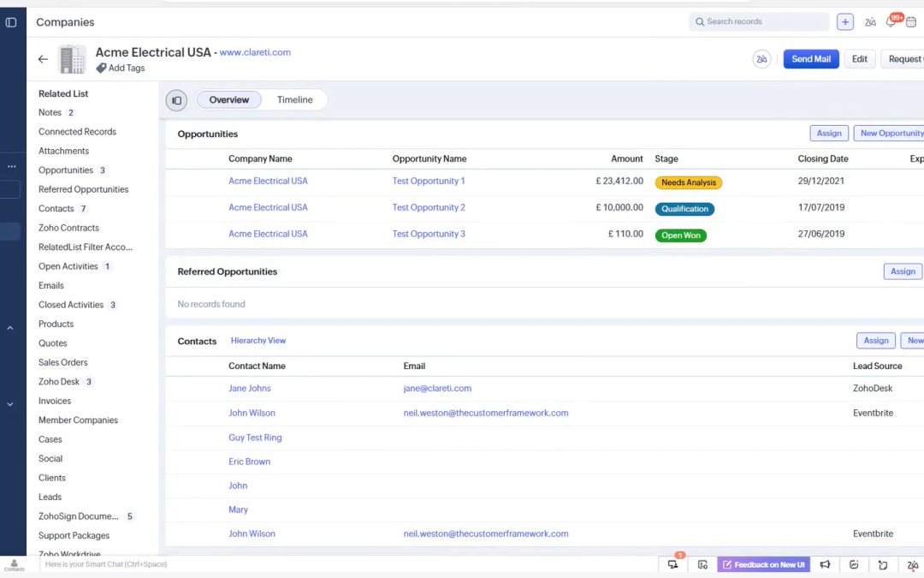
Task: Select Member Companies in Related List
Action: pos(78,420)
